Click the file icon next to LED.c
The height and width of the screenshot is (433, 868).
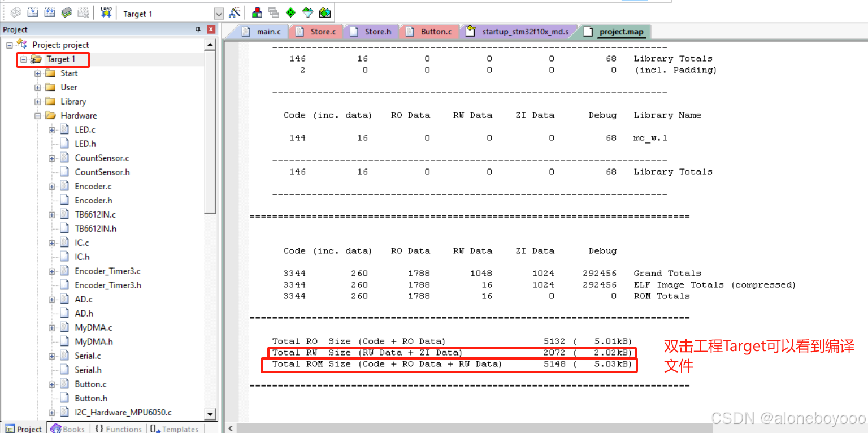(64, 129)
